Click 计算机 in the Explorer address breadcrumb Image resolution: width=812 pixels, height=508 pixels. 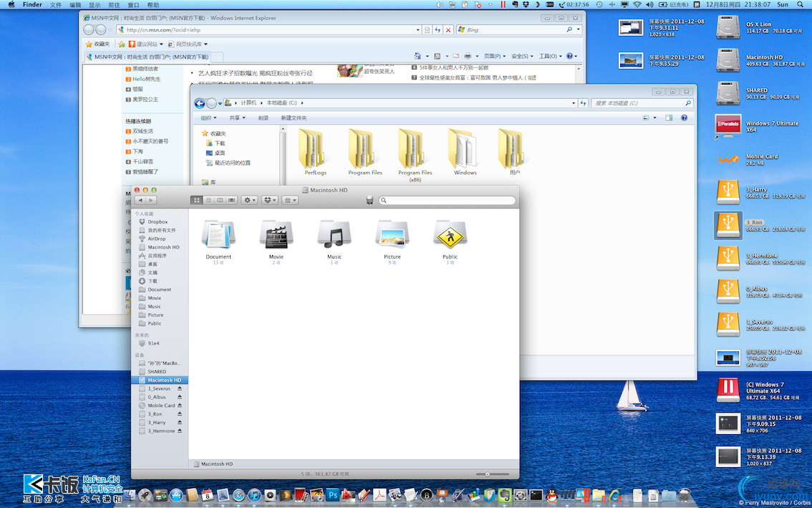click(248, 103)
